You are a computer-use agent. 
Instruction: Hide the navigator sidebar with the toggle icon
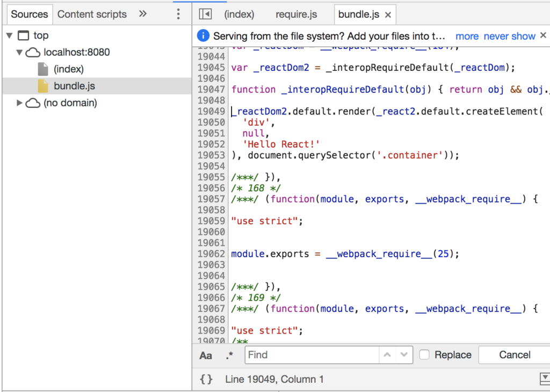coord(205,14)
